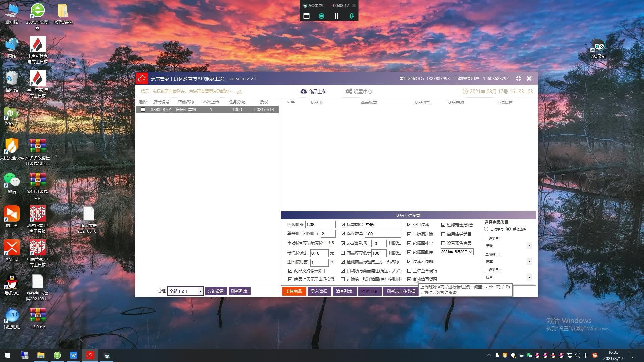
Task: Switch to the 设置中心 tab
Action: coord(359,92)
